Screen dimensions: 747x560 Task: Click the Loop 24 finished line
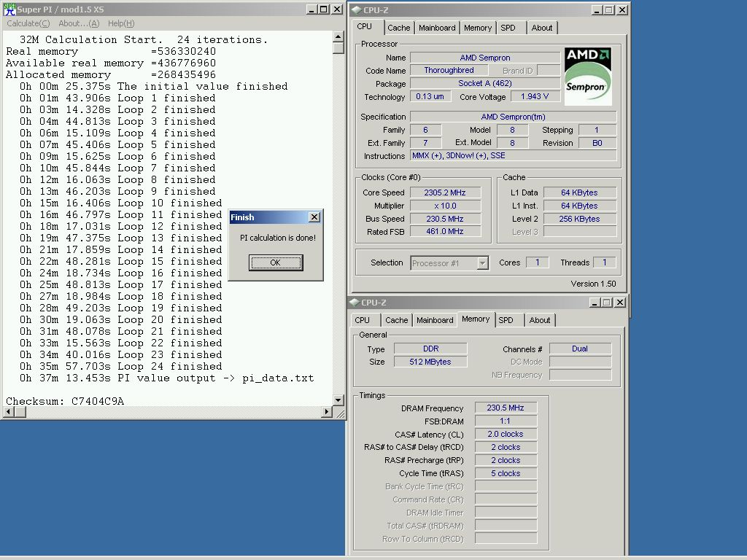[x=120, y=366]
